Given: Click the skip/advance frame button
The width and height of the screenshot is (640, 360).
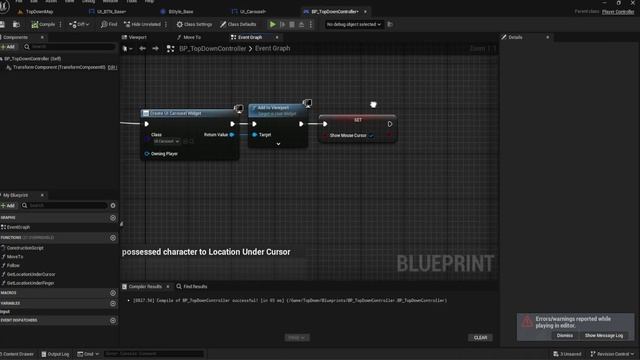Looking at the screenshot, I should tap(282, 24).
